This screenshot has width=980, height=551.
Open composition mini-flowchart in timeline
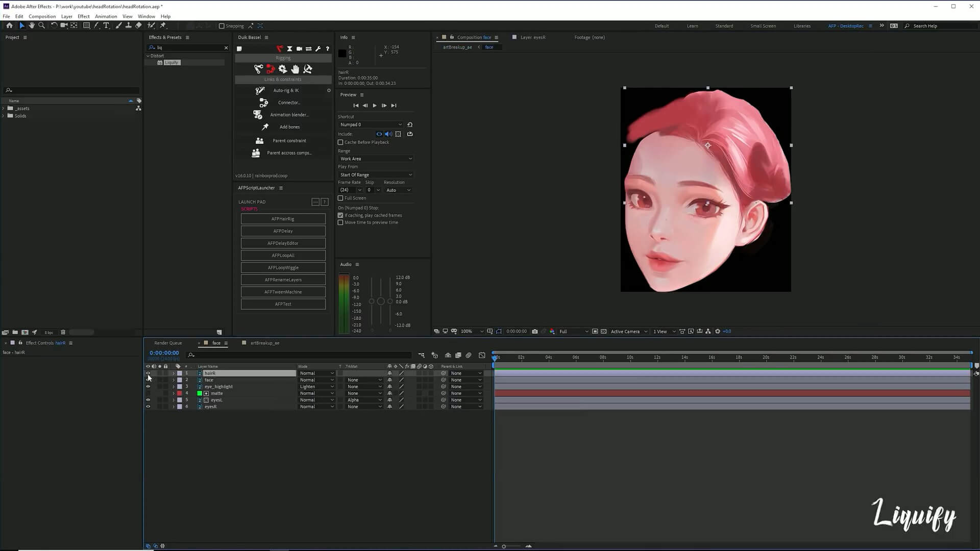point(421,355)
